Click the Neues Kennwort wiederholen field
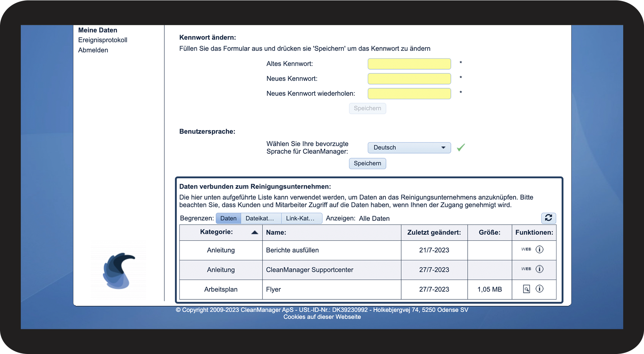 (x=409, y=94)
